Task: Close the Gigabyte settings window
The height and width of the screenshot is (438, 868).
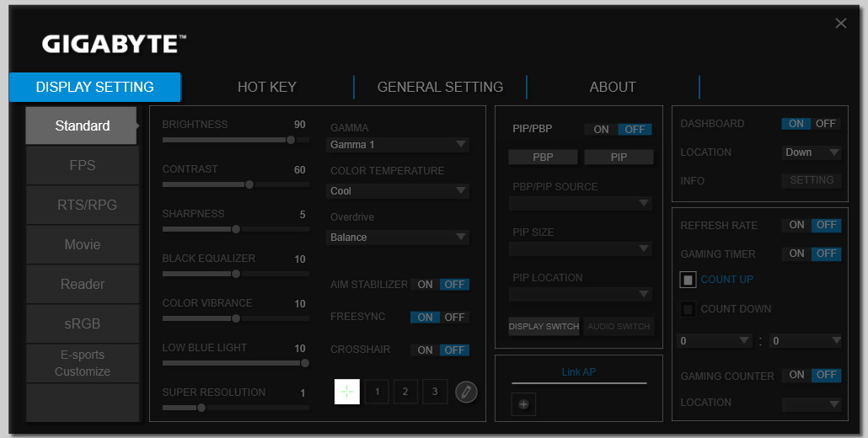Action: pos(840,24)
